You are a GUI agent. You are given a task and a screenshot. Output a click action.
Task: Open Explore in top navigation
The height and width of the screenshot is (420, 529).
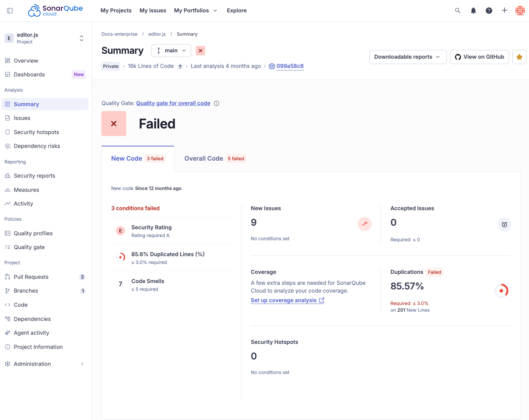pos(237,11)
